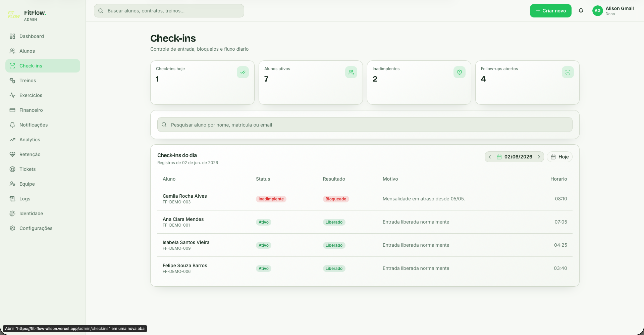
Task: Click the Configurações gear icon
Action: click(x=12, y=228)
